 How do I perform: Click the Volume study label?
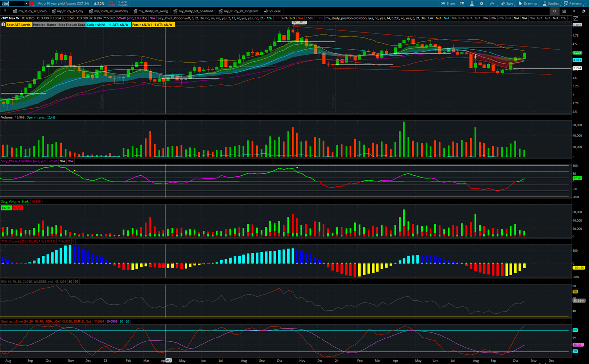7,118
